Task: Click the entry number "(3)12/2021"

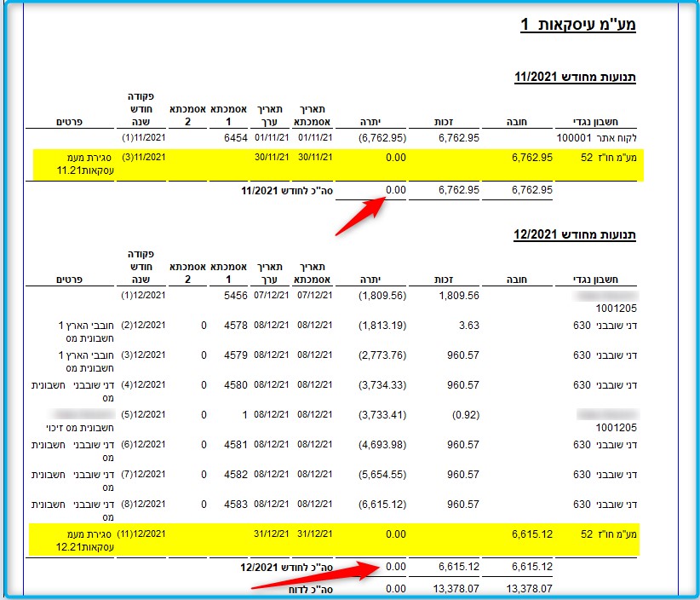Action: (x=143, y=355)
